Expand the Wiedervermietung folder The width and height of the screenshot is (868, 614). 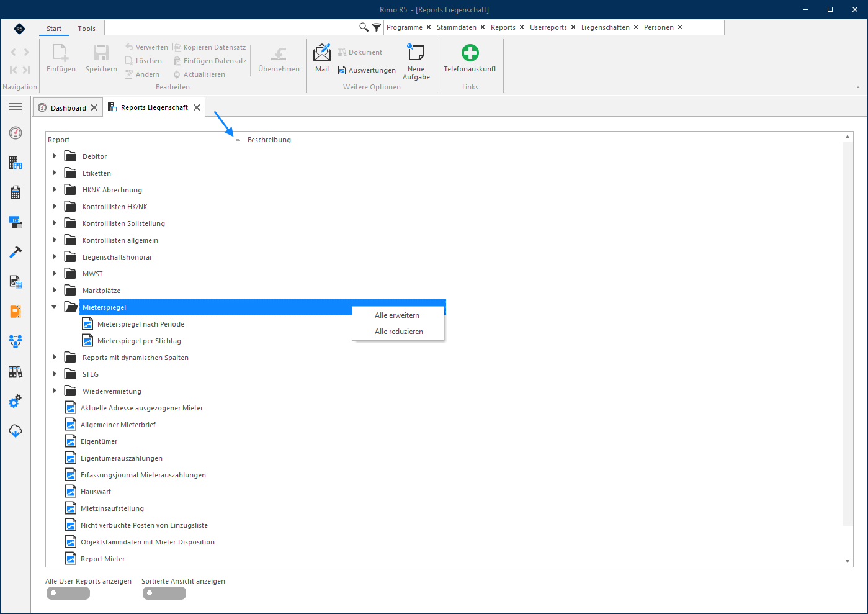coord(55,391)
